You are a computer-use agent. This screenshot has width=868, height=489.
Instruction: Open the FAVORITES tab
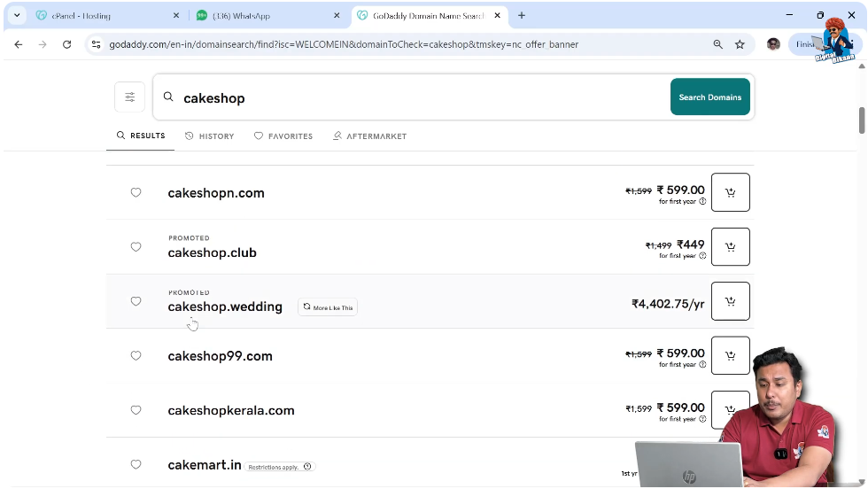pyautogui.click(x=283, y=136)
